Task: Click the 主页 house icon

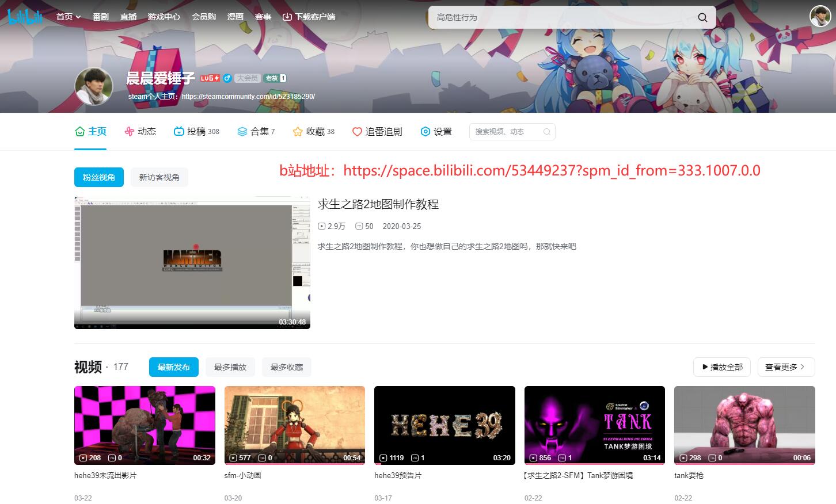Action: [x=80, y=132]
